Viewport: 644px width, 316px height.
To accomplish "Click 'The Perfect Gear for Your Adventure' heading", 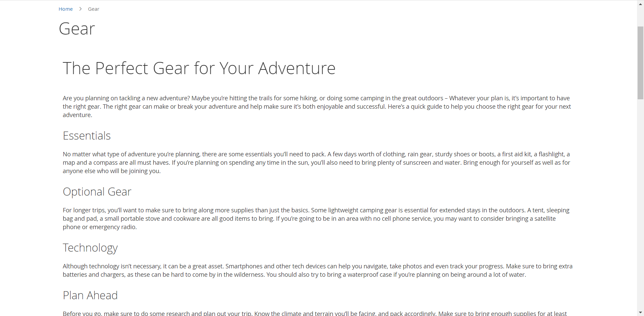I will coord(199,68).
